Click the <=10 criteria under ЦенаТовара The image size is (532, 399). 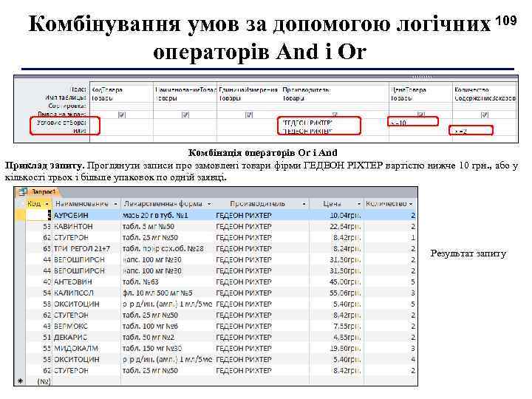click(420, 123)
